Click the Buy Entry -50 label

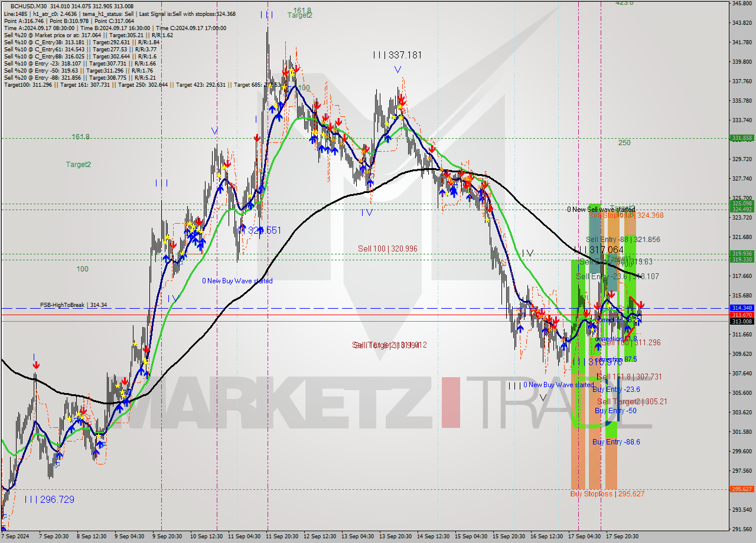(615, 411)
